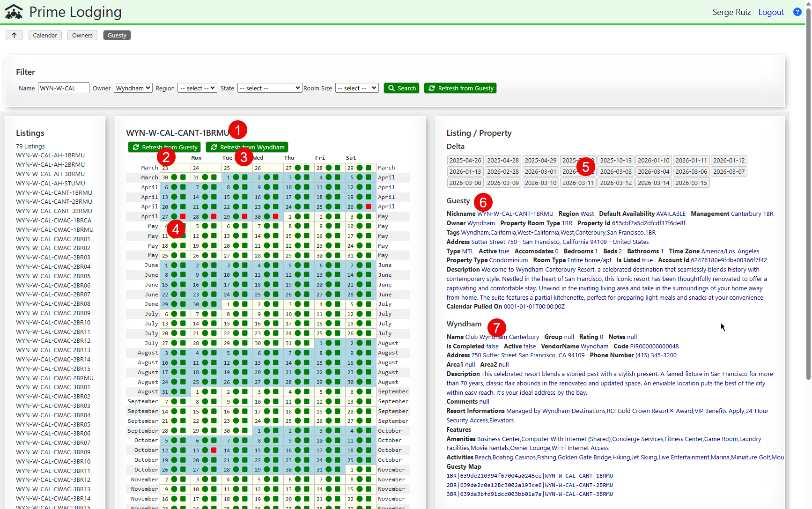Select the 2025-10-13 delta date button

click(x=616, y=160)
